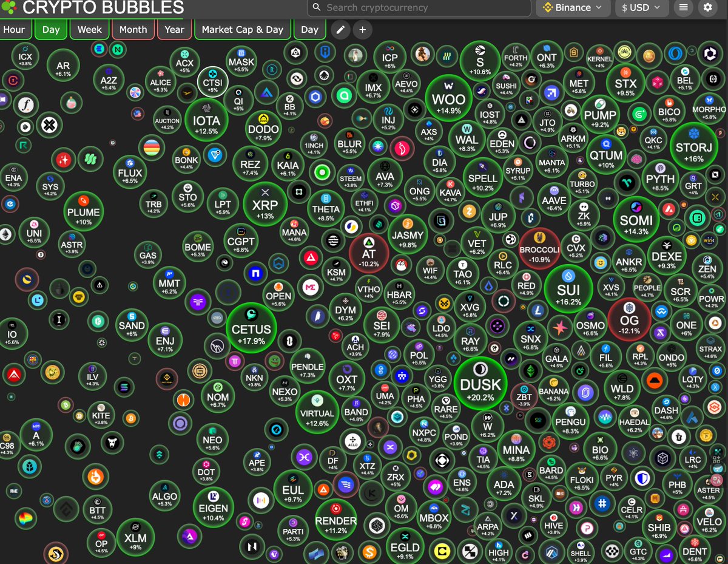728x564 pixels.
Task: Click the IOTA +12.5% bubble
Action: point(206,120)
